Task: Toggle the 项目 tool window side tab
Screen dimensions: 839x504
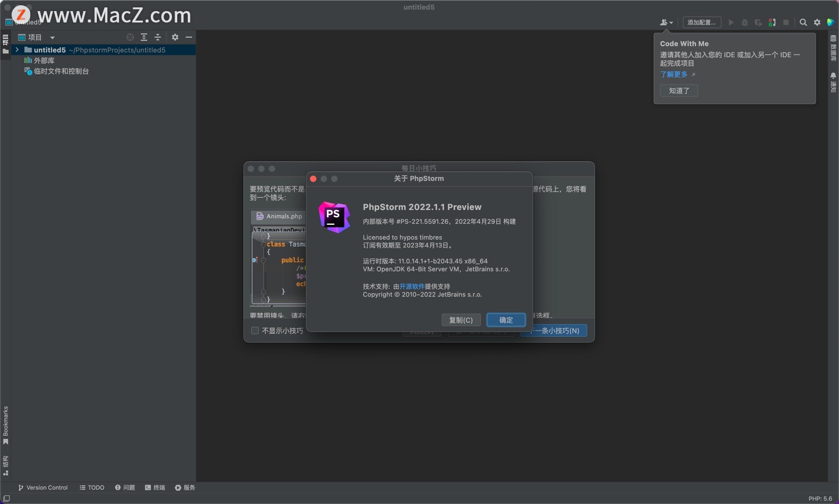Action: click(5, 44)
